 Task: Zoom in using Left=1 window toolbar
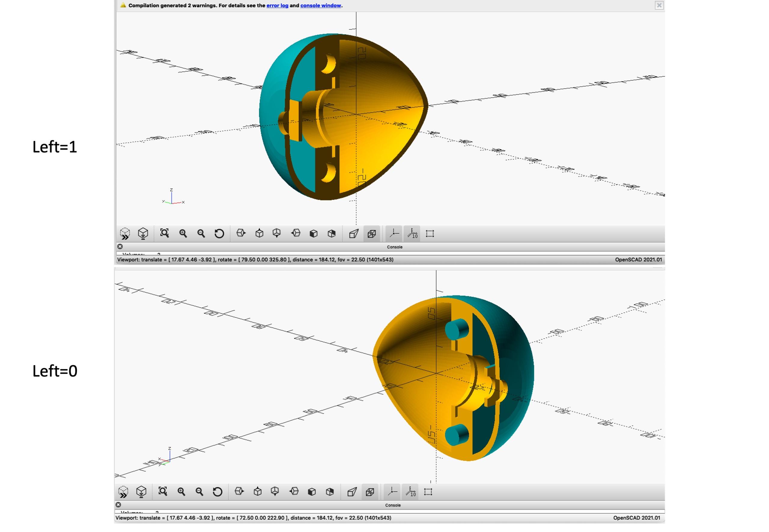(183, 233)
